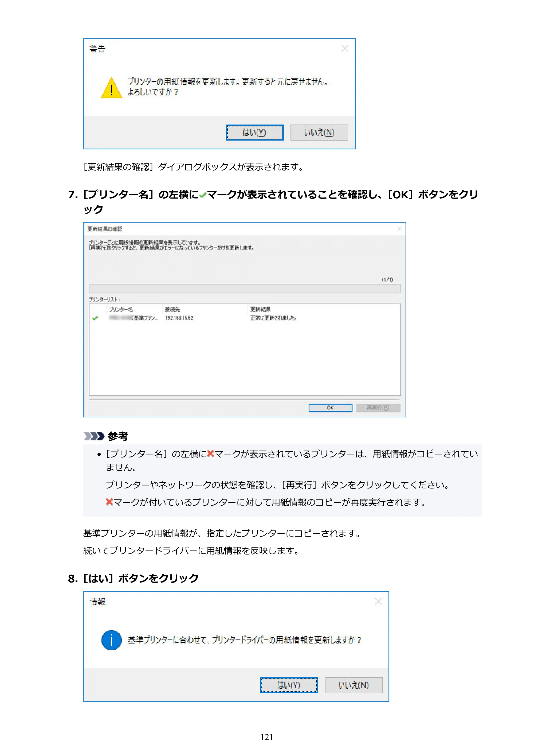Click the green check icon in step 7 heading
Image resolution: width=534 pixels, height=756 pixels.
pyautogui.click(x=203, y=195)
